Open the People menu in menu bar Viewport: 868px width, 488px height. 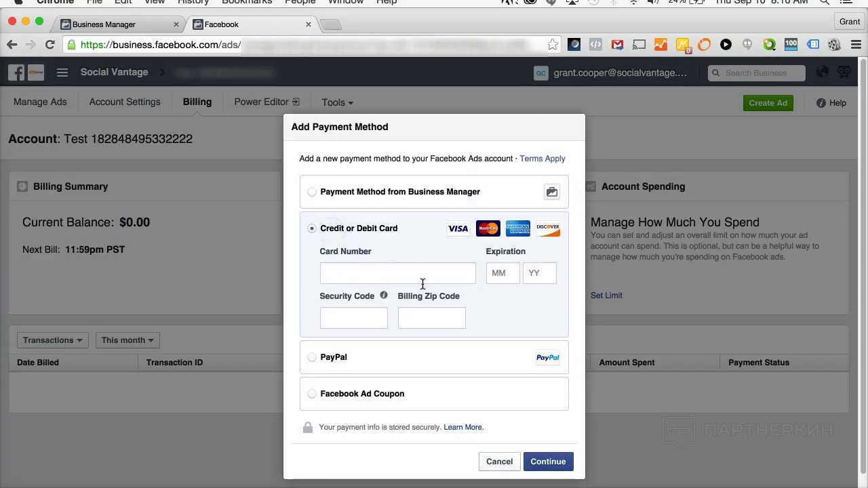pos(300,2)
